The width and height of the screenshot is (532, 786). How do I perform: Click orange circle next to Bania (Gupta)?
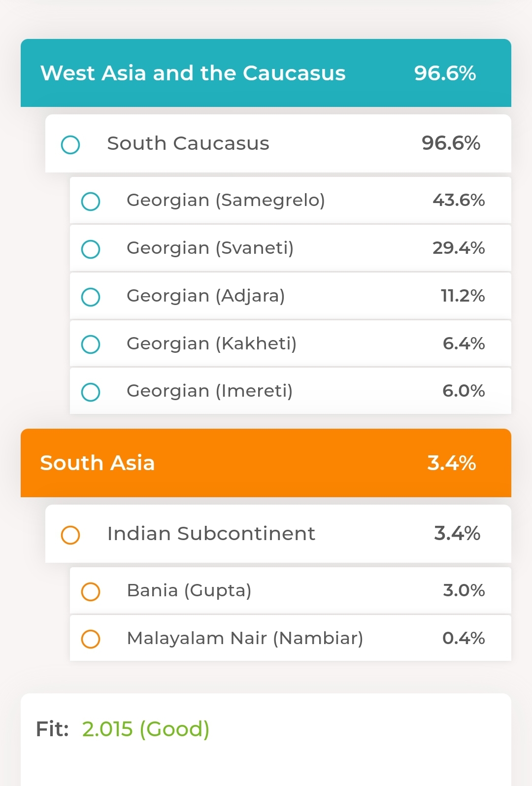coord(91,591)
